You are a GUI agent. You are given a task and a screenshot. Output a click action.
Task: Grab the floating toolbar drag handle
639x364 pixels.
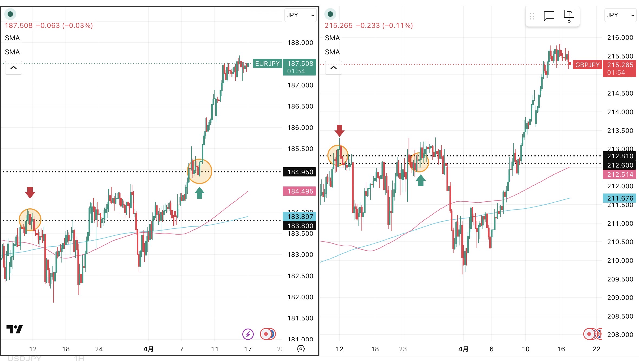tap(532, 16)
